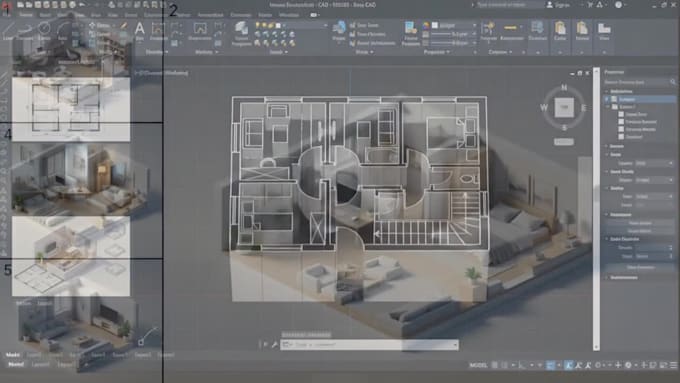Collapse the topmost section arrow in properties panel
This screenshot has height=383, width=680.
point(607,92)
